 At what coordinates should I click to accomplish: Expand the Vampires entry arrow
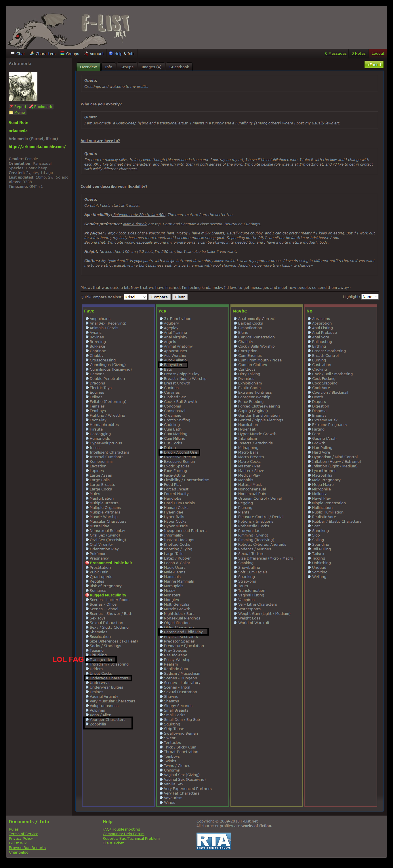(x=236, y=599)
